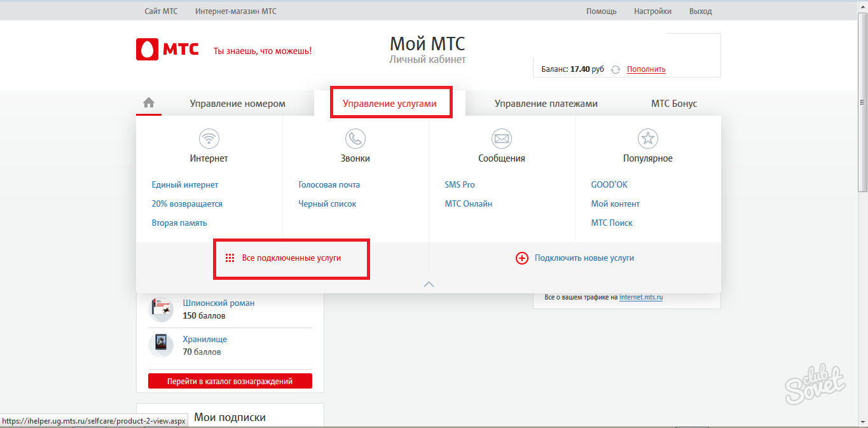Click Все подключенные услуги link
The height and width of the screenshot is (428, 868).
[x=291, y=258]
